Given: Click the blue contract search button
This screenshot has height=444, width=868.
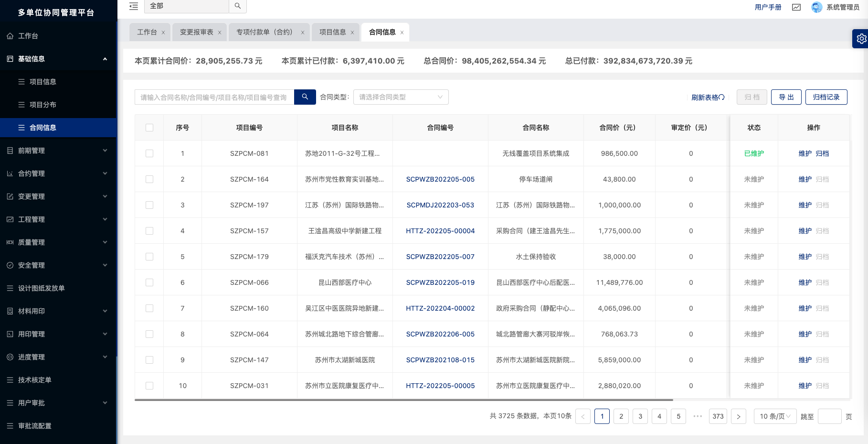Looking at the screenshot, I should pos(305,97).
